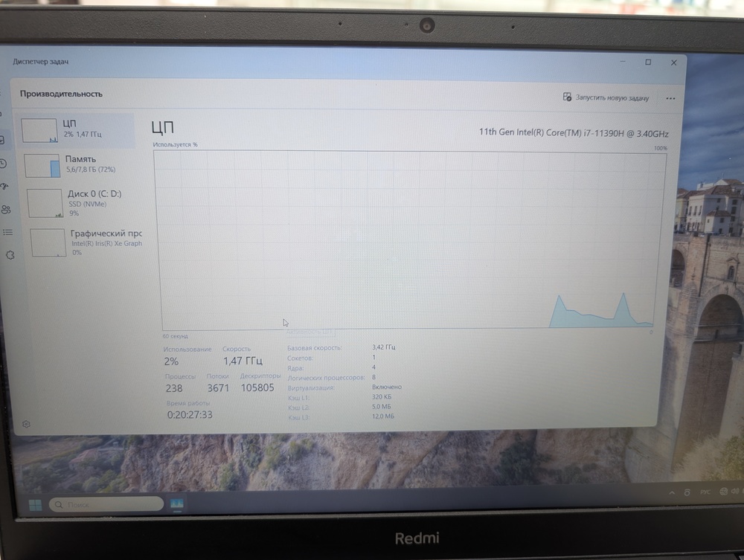The height and width of the screenshot is (560, 744).
Task: Click the 'Логических процессоров' label
Action: [327, 378]
